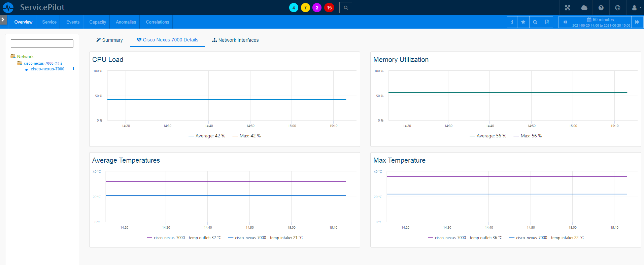
Task: Toggle temp outlet series in Average Temperatures
Action: coord(184,238)
